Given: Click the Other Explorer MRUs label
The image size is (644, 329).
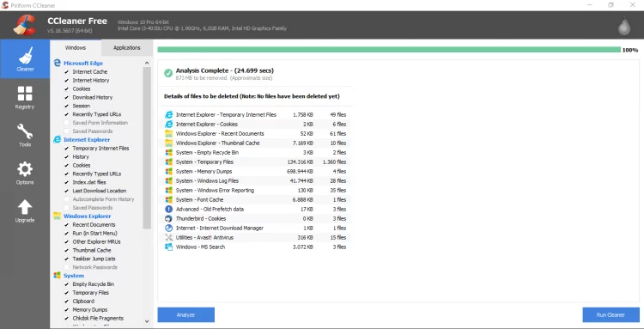Looking at the screenshot, I should (96, 242).
